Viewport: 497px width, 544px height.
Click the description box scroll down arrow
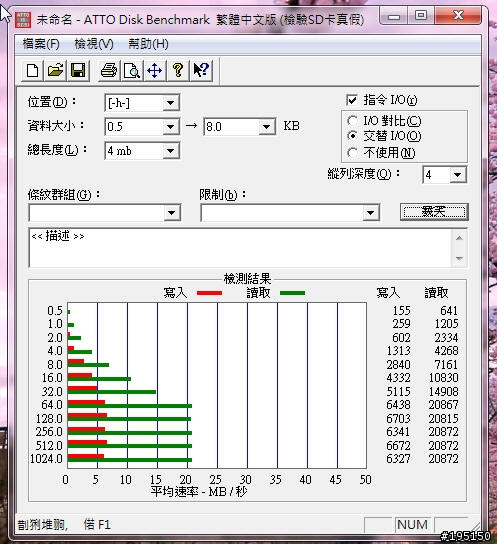[459, 258]
